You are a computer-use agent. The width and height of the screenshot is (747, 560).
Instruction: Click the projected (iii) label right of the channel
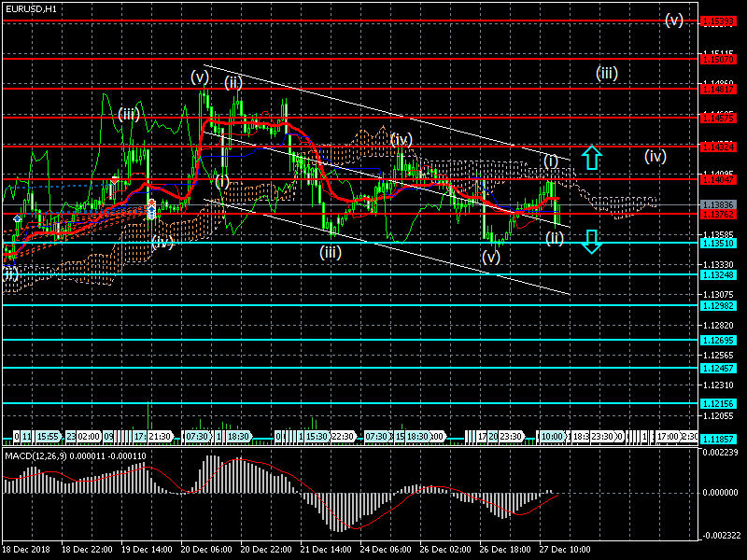(x=607, y=73)
